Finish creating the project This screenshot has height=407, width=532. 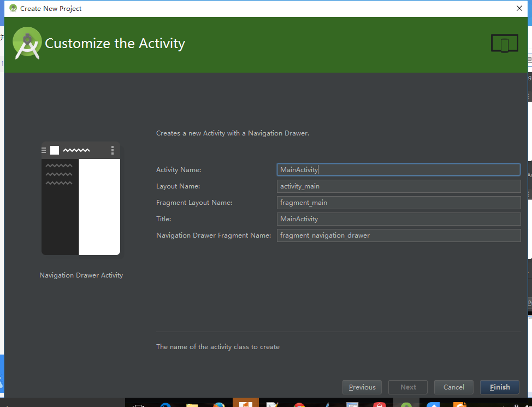(499, 387)
